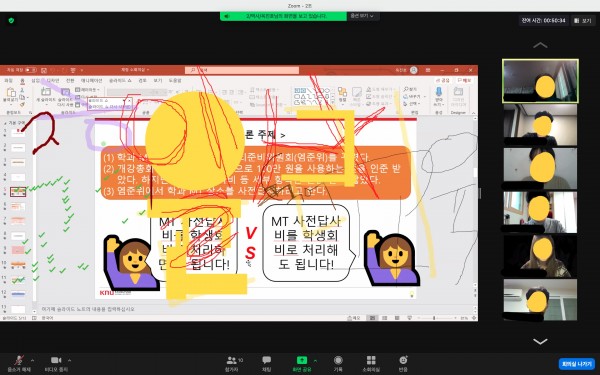Screen dimensions: 600x375
Task: Open the Replace dropdown in editing group
Action: tap(413, 96)
